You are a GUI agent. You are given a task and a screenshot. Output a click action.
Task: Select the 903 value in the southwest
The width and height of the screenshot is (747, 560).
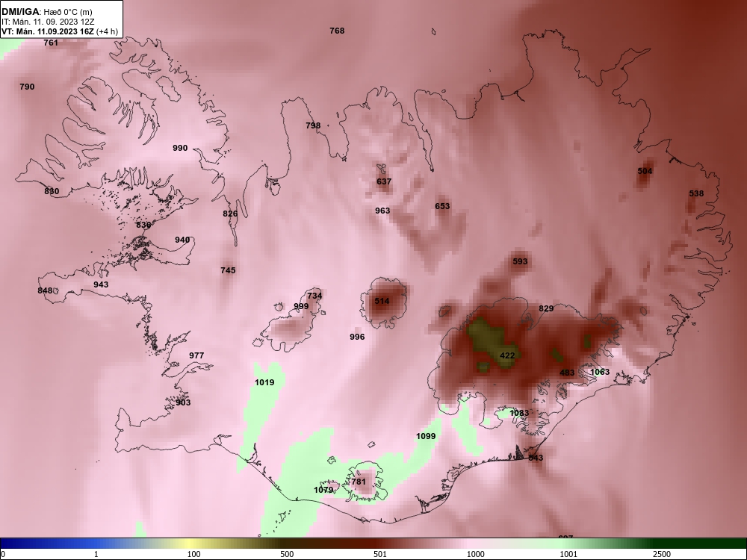click(x=183, y=403)
